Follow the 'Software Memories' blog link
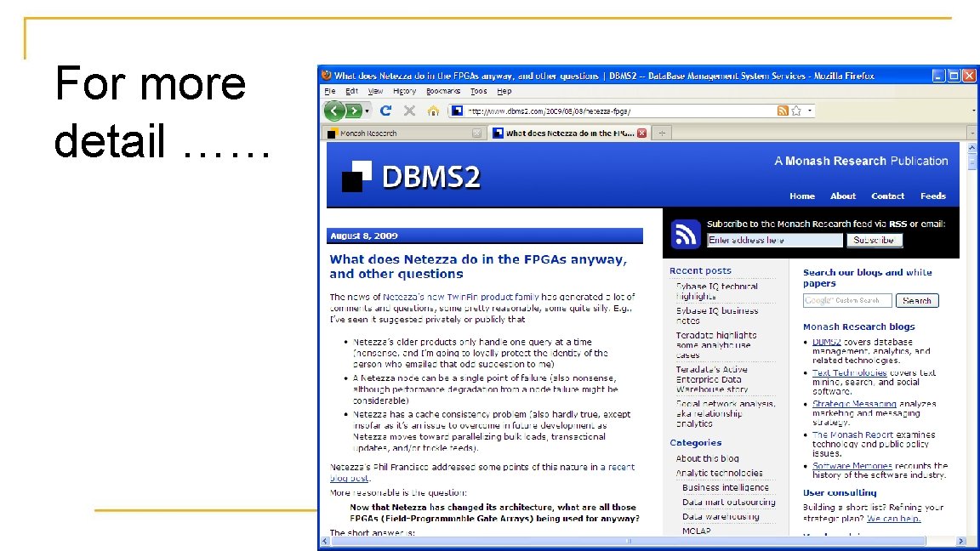Viewport: 980px width, 551px height. (x=852, y=465)
